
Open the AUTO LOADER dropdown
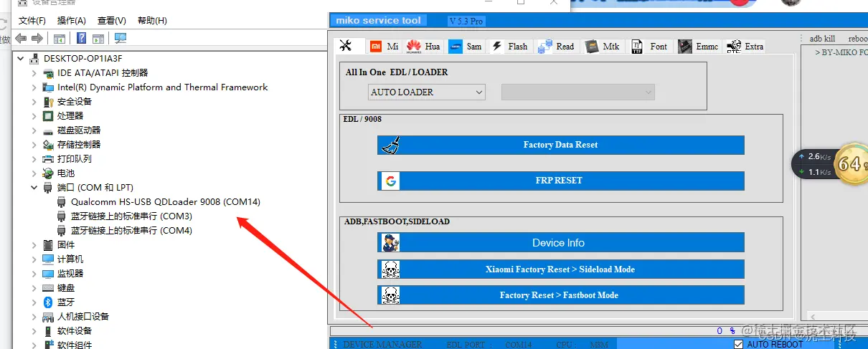[427, 92]
